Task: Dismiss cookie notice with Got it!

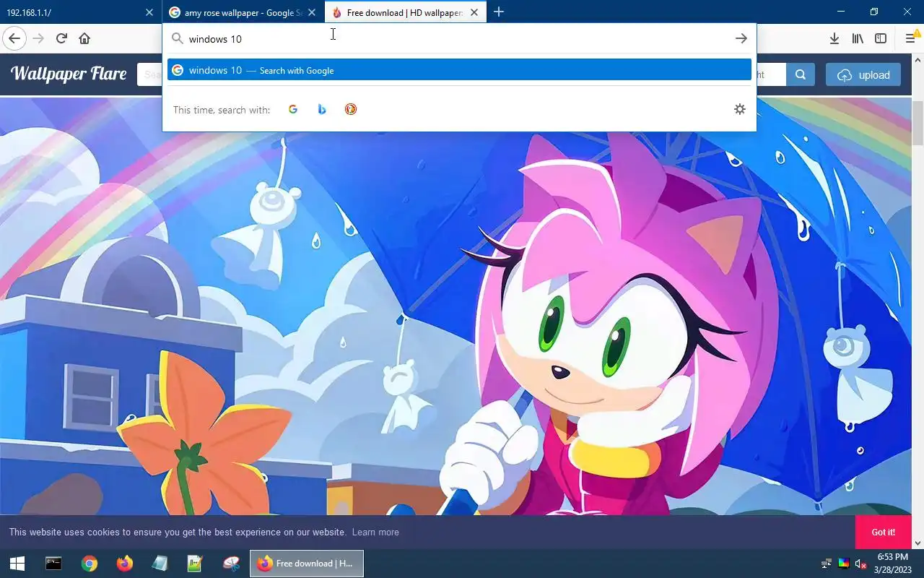Action: point(883,532)
